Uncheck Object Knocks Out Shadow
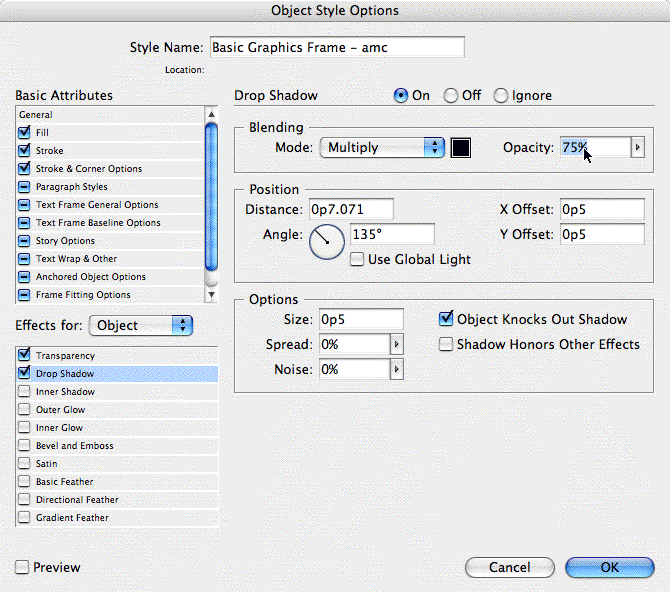The image size is (670, 592). [x=446, y=319]
